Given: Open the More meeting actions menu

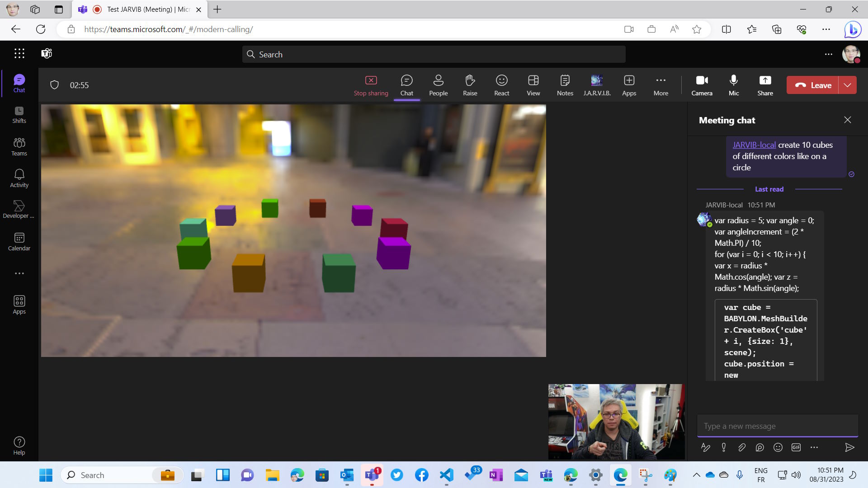Looking at the screenshot, I should click(660, 85).
